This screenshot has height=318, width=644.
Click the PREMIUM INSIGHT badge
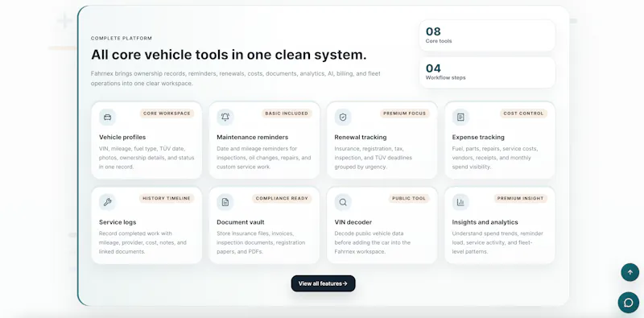pos(520,198)
